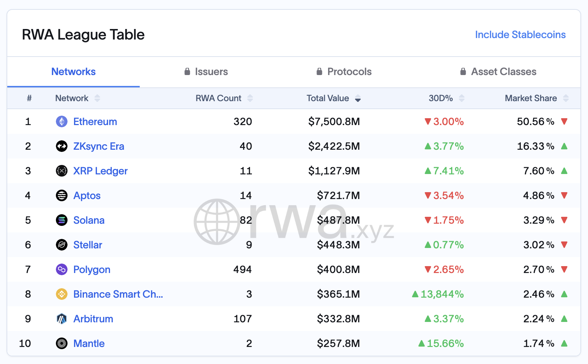The height and width of the screenshot is (364, 588).
Task: Click the Polygon logo icon
Action: pyautogui.click(x=62, y=269)
